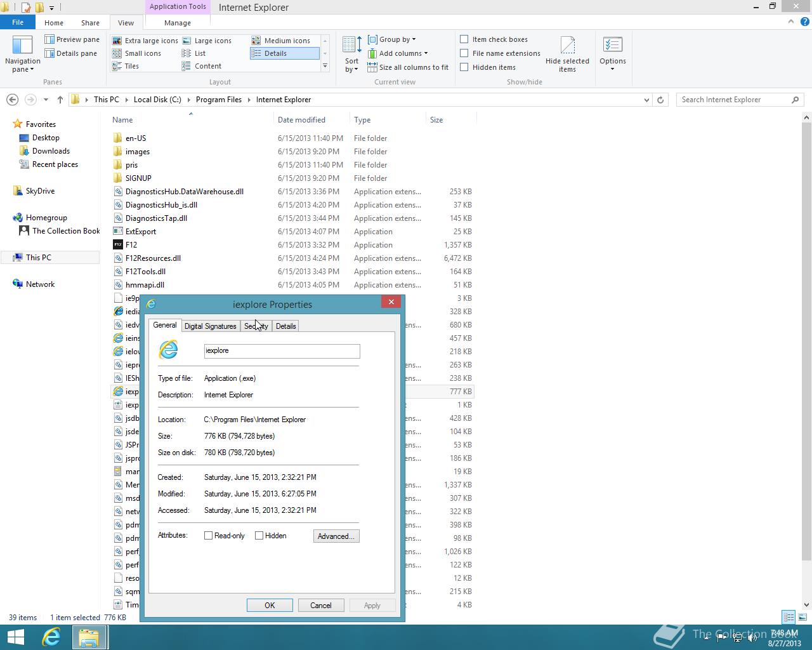812x650 pixels.
Task: Open the Navigation pane dropdown
Action: pos(22,55)
